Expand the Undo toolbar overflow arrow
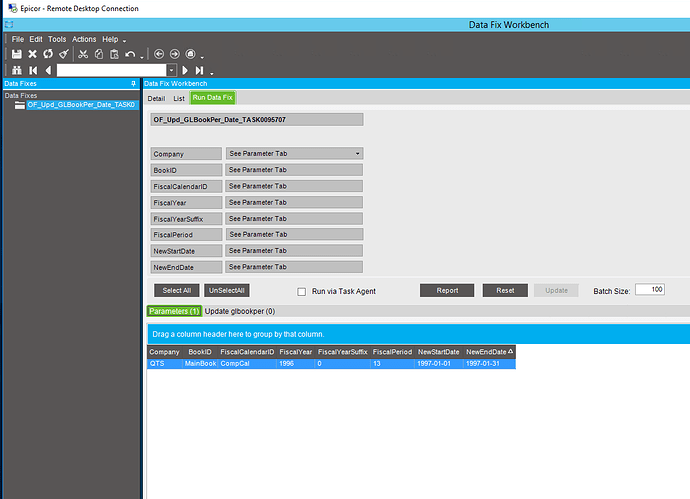690x499 pixels. [x=142, y=57]
